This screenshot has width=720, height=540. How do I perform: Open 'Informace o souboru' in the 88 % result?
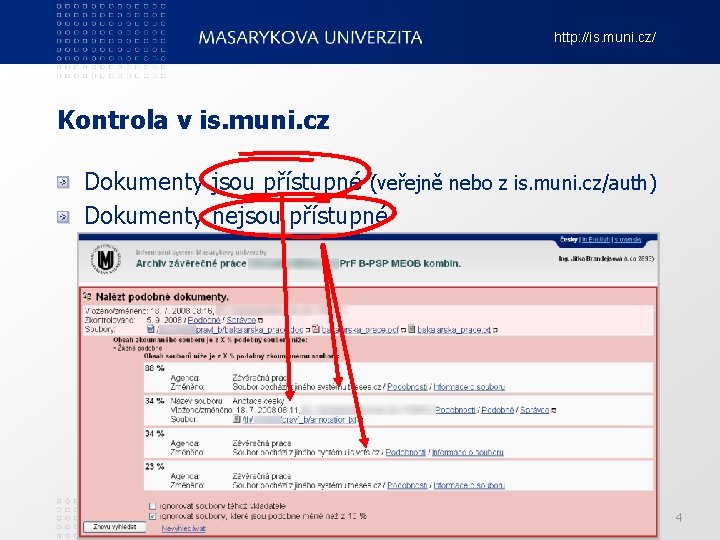point(469,387)
